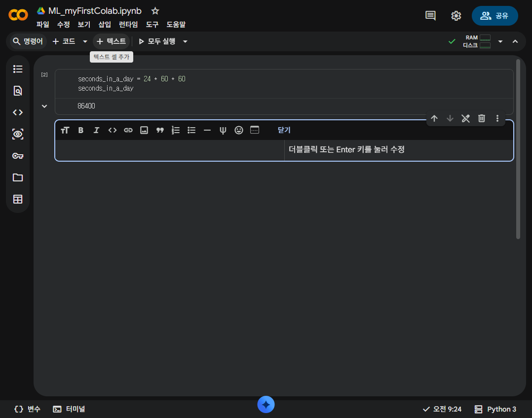
Task: Open the 변수 variables panel
Action: (28, 409)
